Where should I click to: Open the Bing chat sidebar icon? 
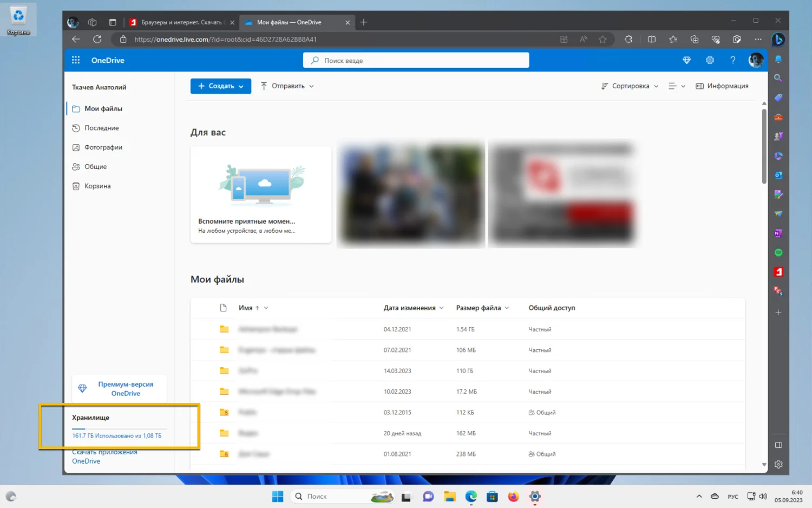(x=778, y=40)
